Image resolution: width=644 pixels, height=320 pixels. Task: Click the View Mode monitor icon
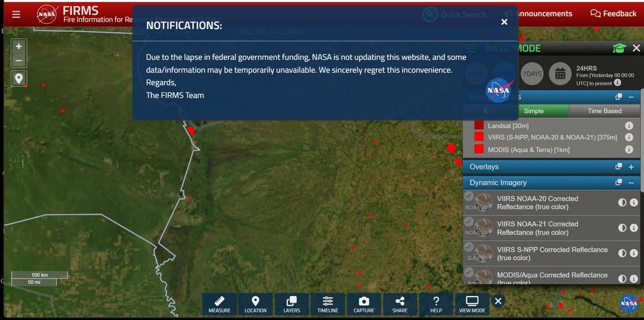(472, 304)
